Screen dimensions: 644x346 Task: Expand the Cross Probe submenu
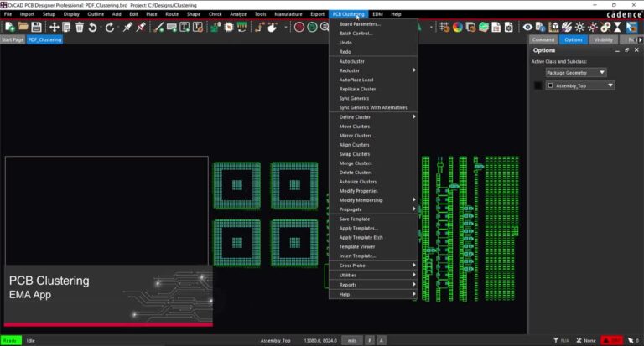373,266
